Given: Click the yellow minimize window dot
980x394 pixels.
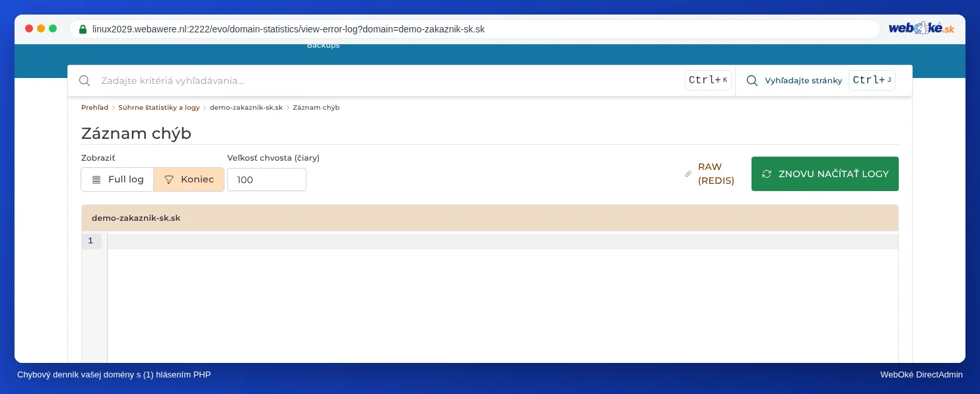Looking at the screenshot, I should tap(41, 28).
